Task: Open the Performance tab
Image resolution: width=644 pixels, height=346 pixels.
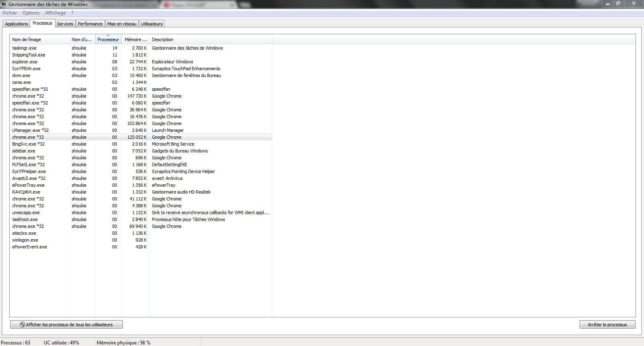Action: (x=90, y=24)
